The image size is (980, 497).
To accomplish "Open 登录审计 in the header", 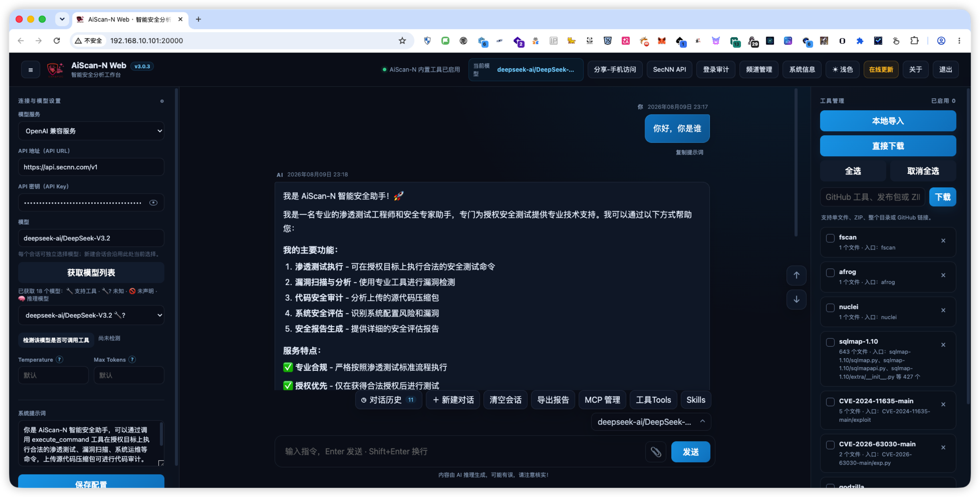I will (716, 70).
